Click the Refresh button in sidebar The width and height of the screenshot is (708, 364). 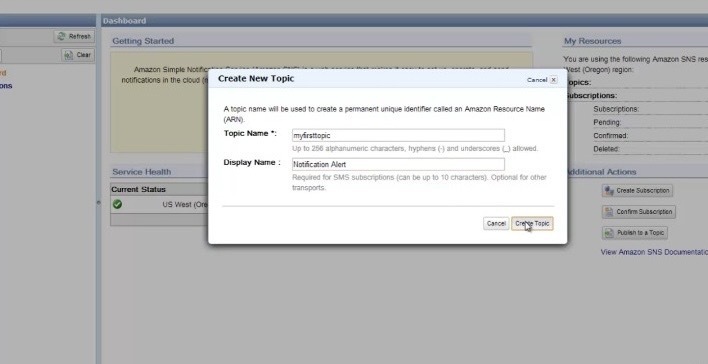74,37
